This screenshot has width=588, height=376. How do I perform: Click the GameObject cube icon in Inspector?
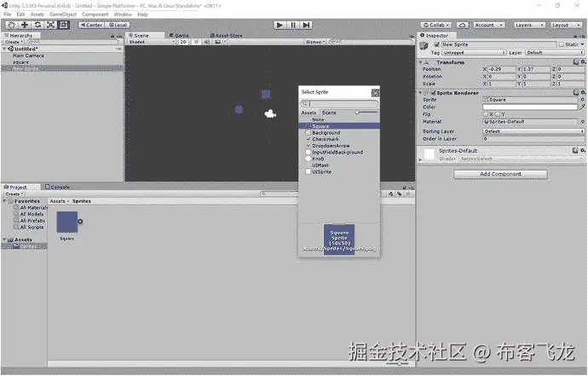click(x=424, y=46)
